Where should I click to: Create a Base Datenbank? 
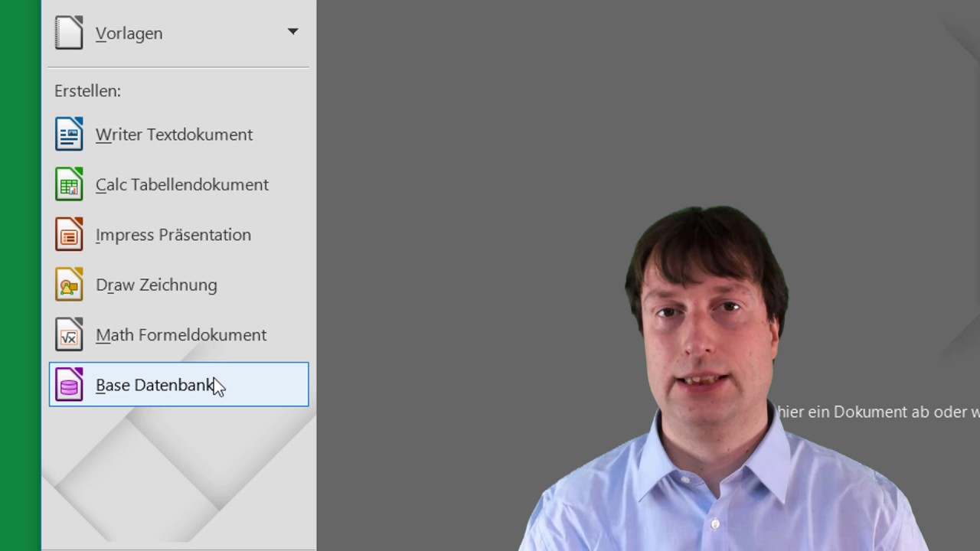[178, 384]
